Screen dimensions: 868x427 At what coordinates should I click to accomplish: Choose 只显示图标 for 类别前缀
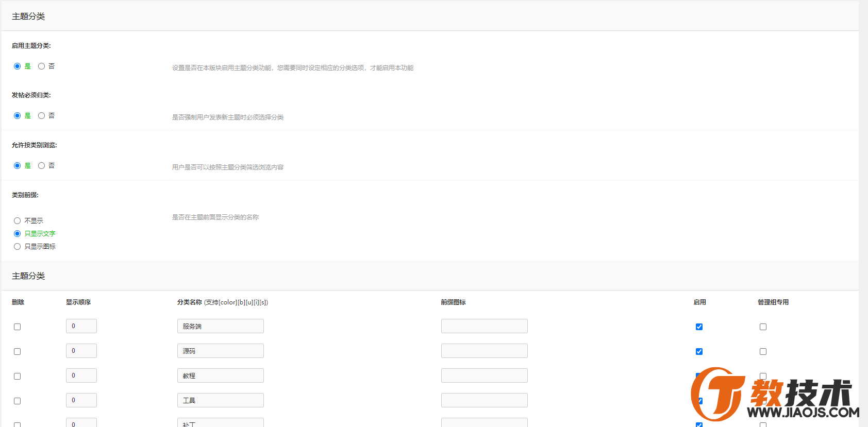coord(17,247)
